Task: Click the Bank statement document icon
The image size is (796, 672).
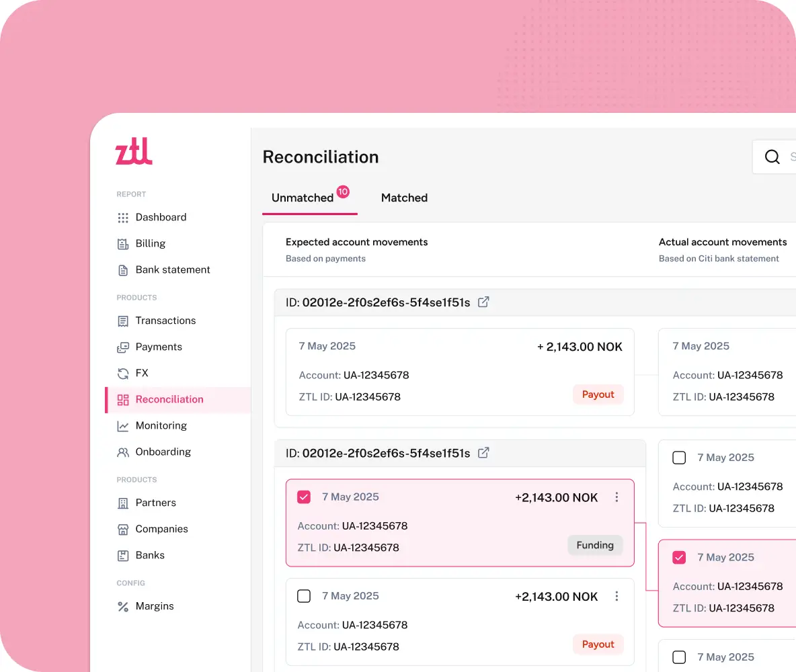Action: (123, 270)
